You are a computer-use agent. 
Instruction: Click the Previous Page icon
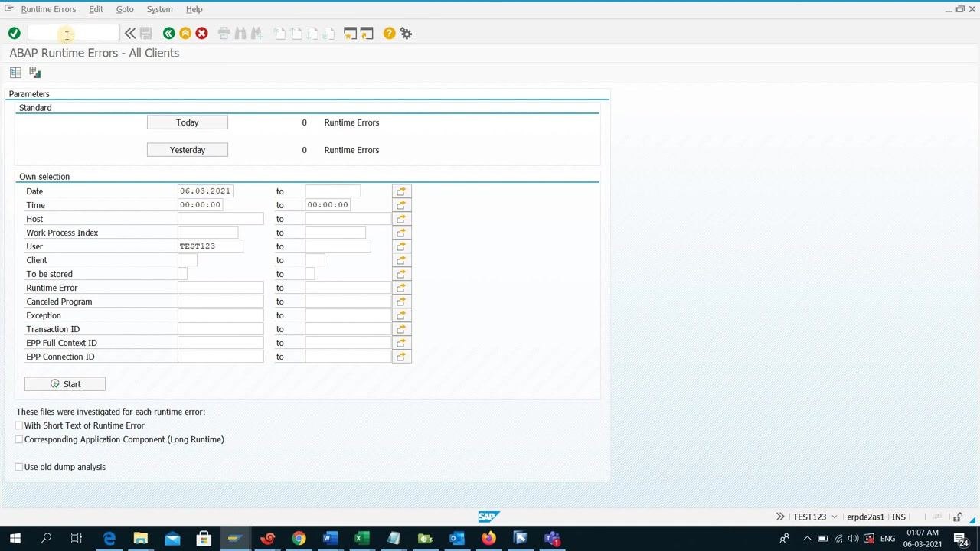pyautogui.click(x=296, y=33)
